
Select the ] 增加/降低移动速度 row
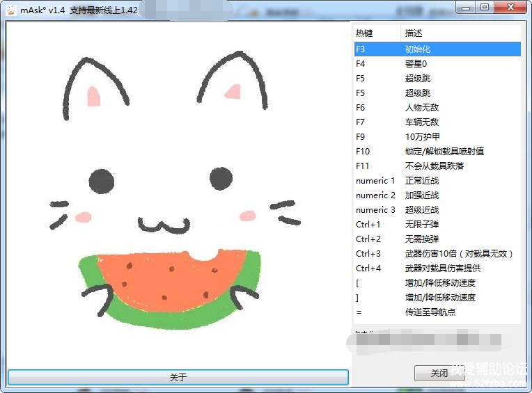point(437,297)
